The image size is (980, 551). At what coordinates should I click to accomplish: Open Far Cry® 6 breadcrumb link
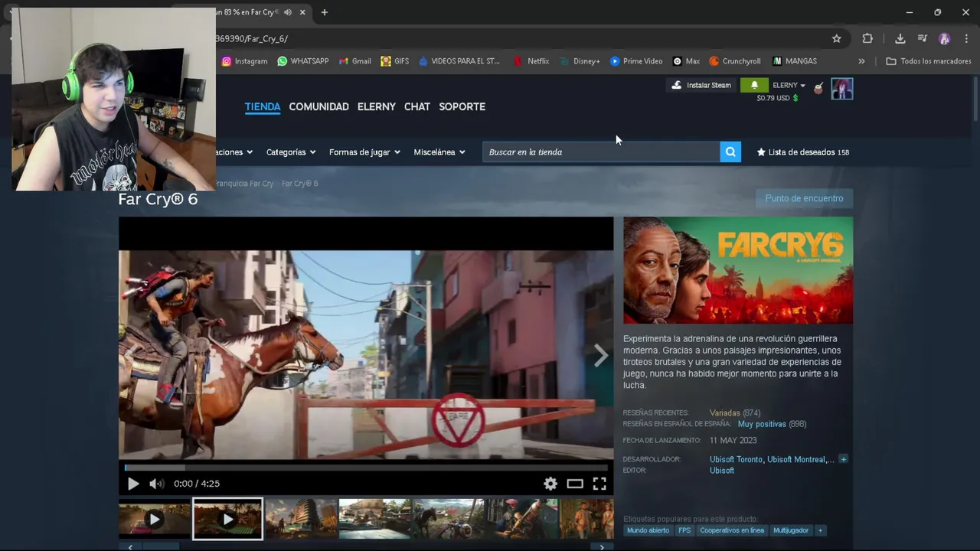[299, 184]
